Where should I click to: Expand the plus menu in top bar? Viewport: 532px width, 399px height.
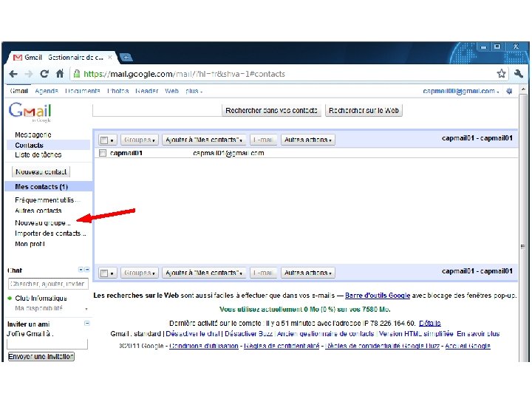[194, 91]
